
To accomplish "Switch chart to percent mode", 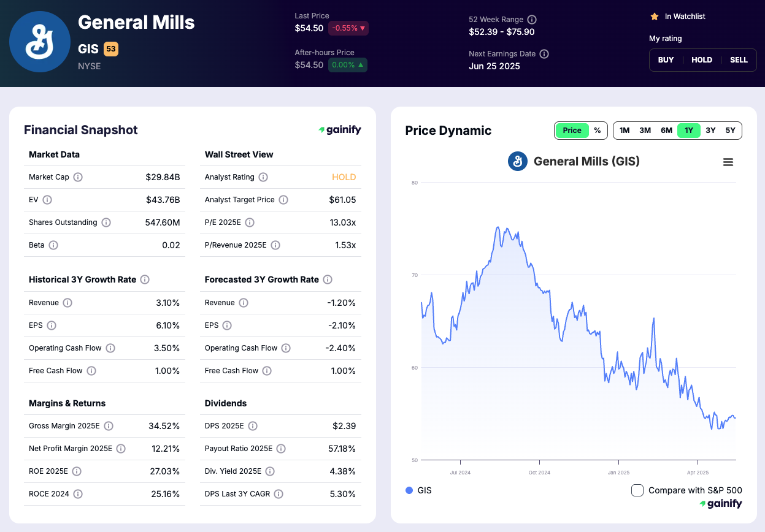I will [x=598, y=131].
